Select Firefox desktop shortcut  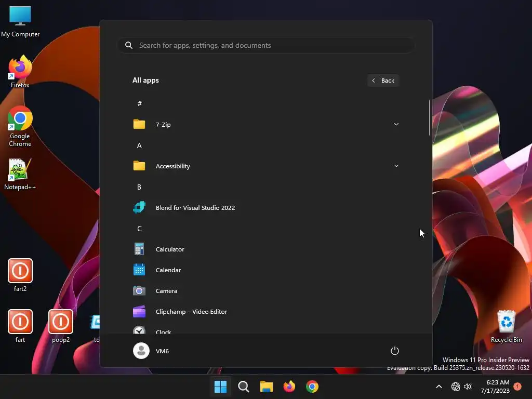(x=20, y=72)
